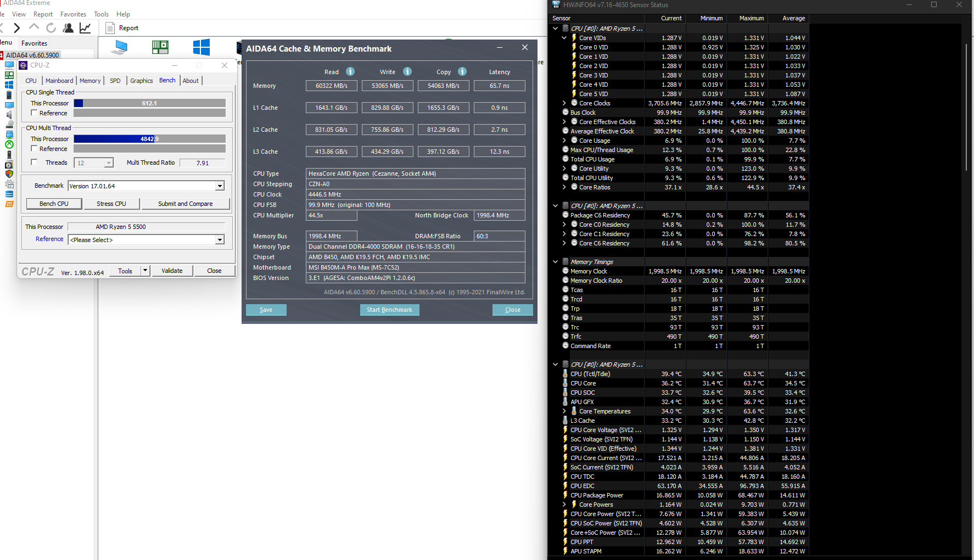Select the Windows logo icon in AIDA64 tree
This screenshot has height=560, width=974.
[9, 85]
